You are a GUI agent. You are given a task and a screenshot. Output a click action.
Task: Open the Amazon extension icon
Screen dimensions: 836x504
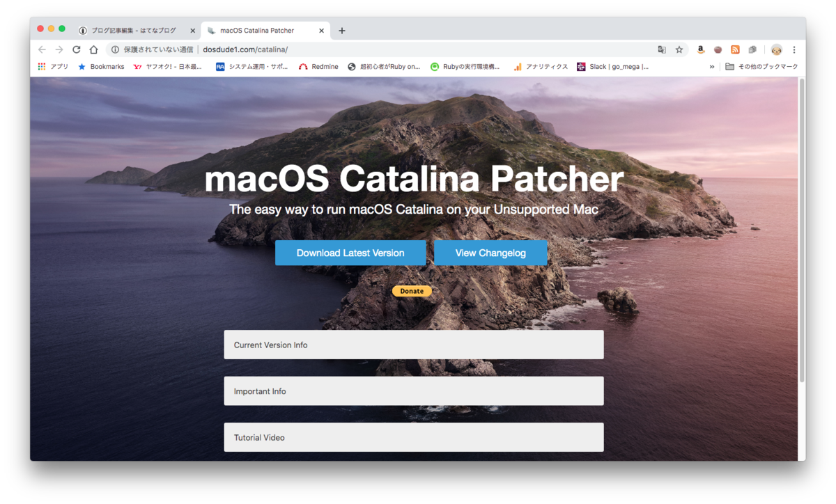pos(701,49)
